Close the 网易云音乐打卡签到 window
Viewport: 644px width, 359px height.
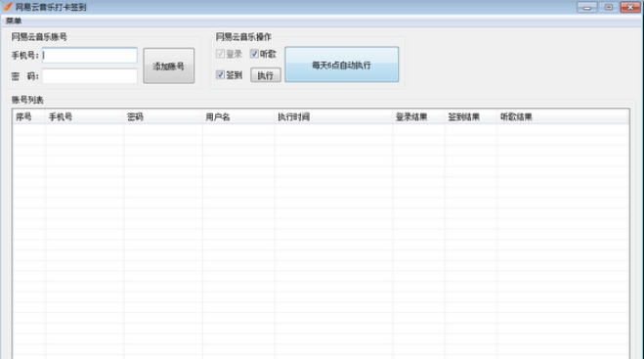point(630,7)
